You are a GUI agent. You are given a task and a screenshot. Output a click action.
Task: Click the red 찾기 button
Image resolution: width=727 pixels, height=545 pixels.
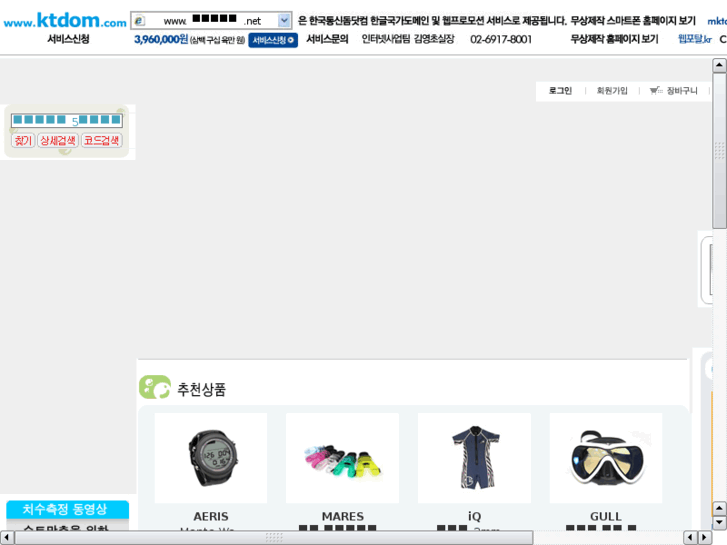[x=23, y=141]
